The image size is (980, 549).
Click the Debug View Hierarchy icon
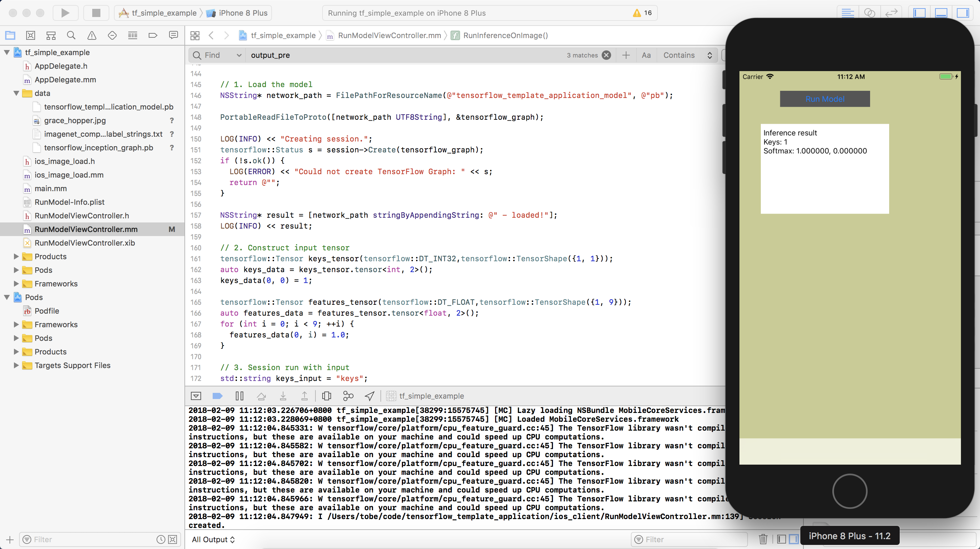(326, 396)
